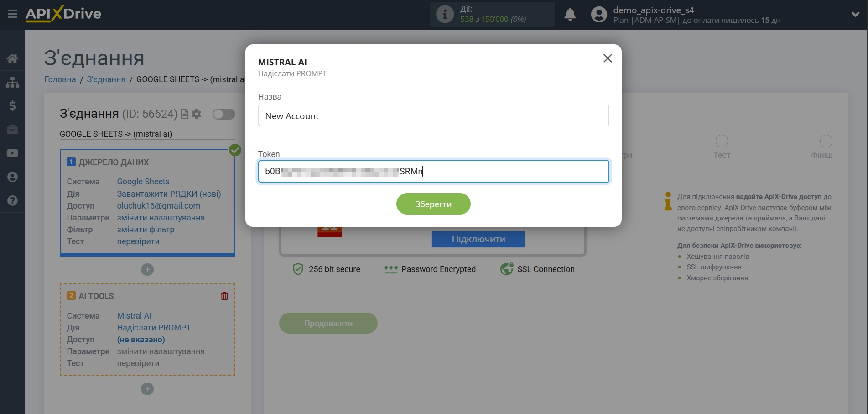Add a step with the plus button below AI TOOLS
The width and height of the screenshot is (868, 414).
[x=147, y=388]
